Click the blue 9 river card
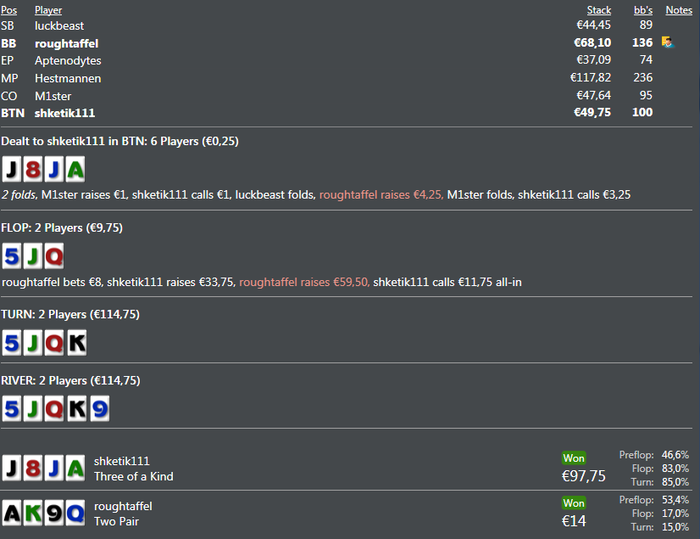The image size is (700, 539). 100,409
